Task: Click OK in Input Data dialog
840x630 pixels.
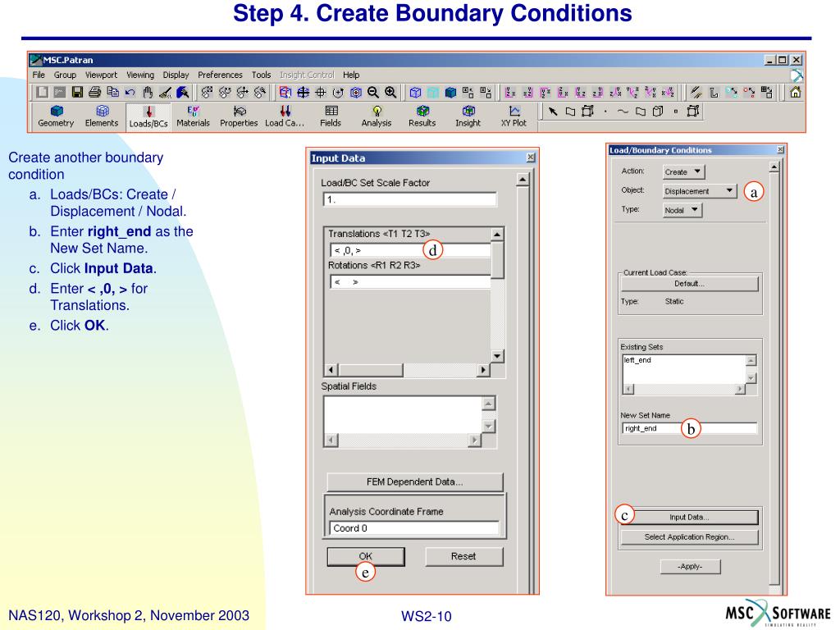Action: pos(366,557)
